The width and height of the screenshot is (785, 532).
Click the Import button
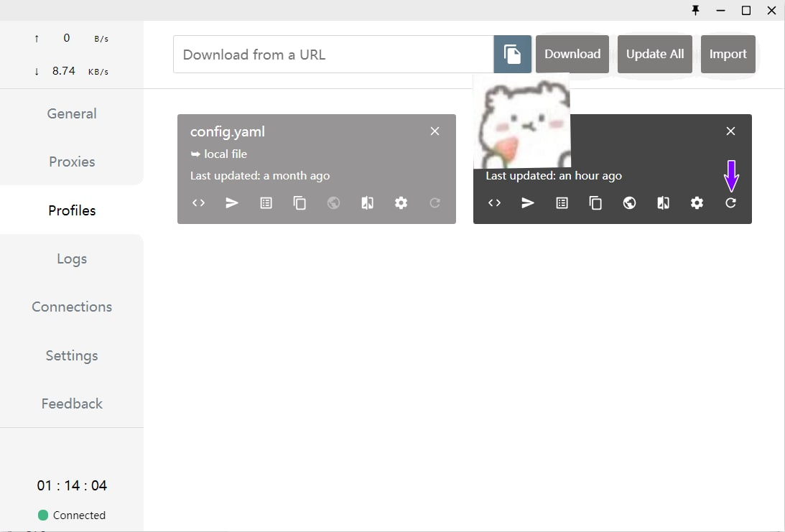(728, 55)
